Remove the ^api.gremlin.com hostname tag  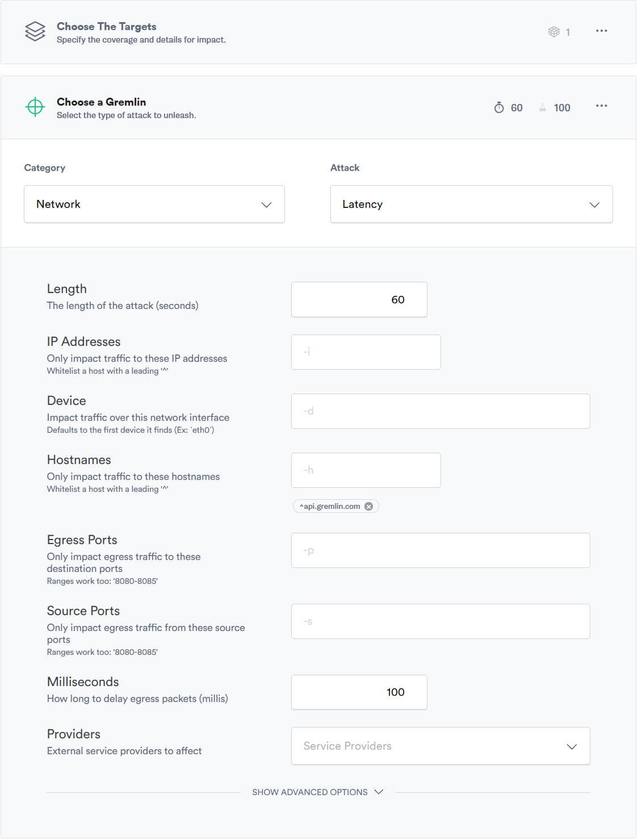tap(368, 506)
